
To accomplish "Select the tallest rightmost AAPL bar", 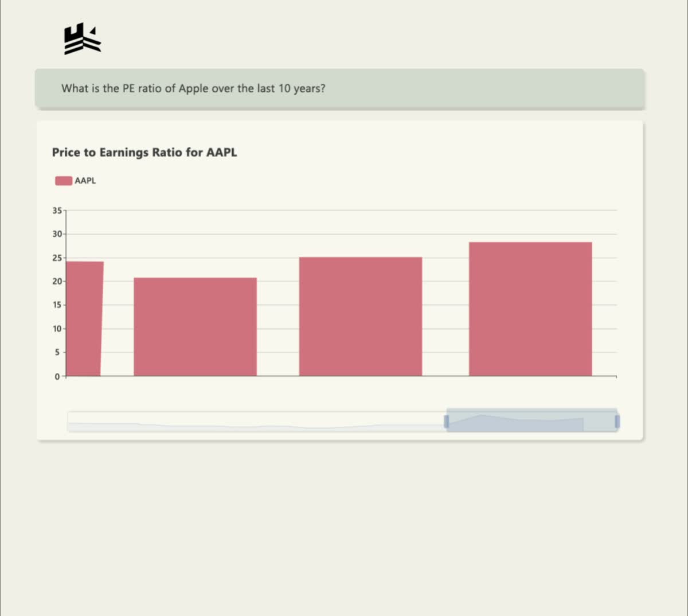I will [530, 309].
